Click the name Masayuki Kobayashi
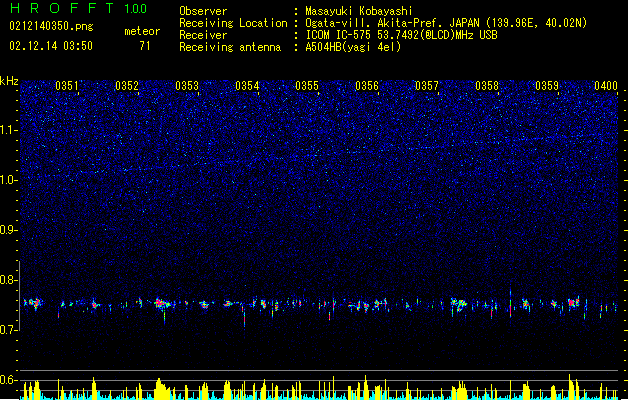 pos(359,11)
